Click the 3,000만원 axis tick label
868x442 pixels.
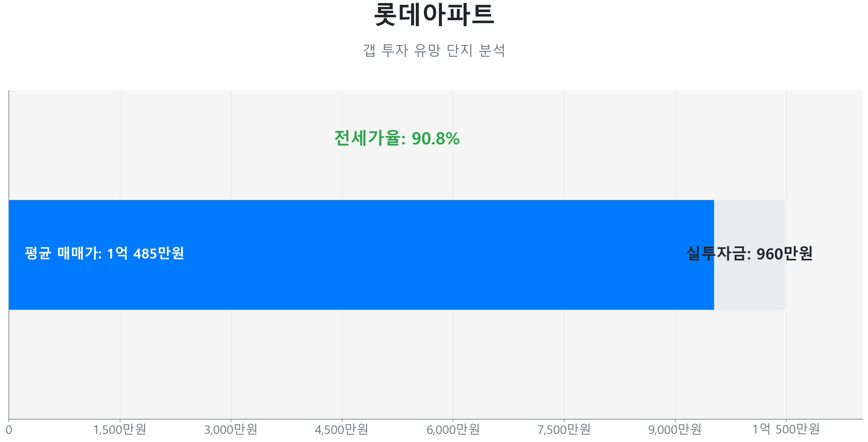(231, 429)
